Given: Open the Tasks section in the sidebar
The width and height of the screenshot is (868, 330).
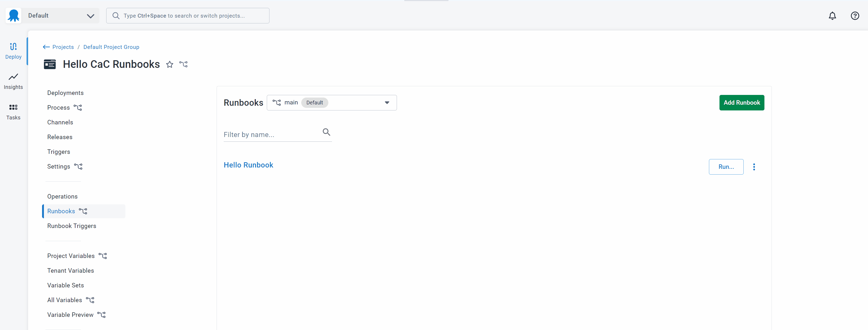Looking at the screenshot, I should [x=13, y=111].
